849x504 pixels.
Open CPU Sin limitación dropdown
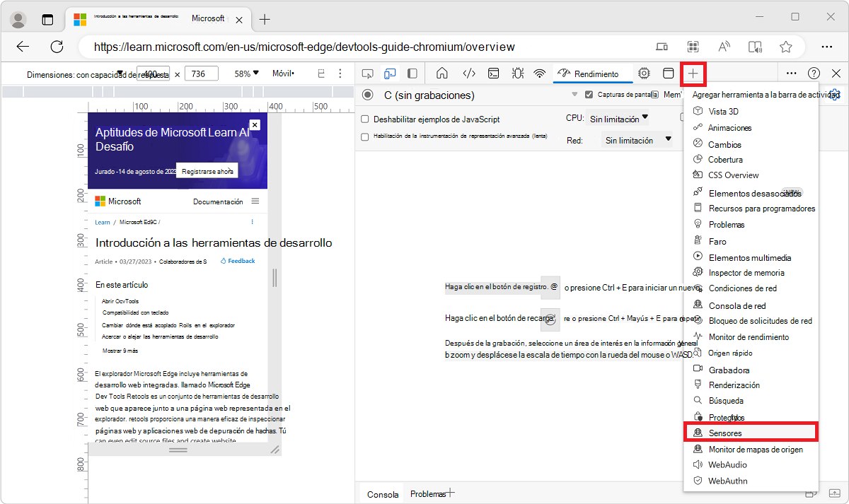619,119
